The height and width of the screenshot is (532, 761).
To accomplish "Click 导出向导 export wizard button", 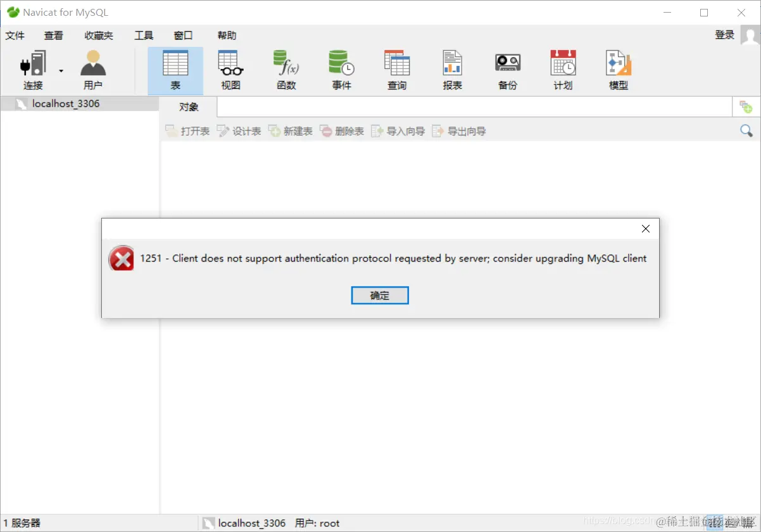I will click(x=459, y=131).
